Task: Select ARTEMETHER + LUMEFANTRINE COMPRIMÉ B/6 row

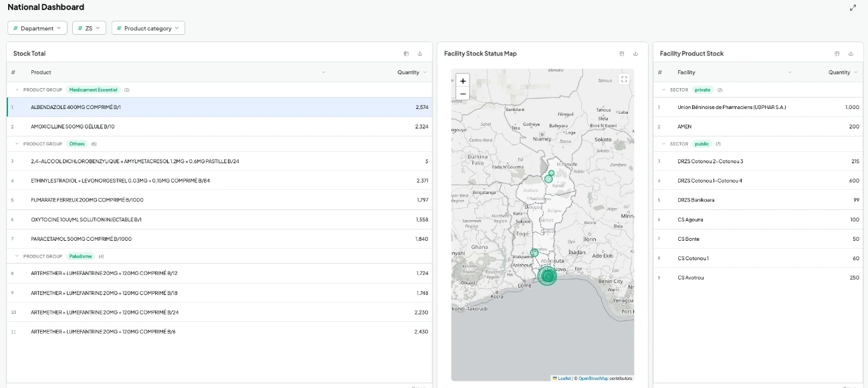Action: tap(219, 332)
